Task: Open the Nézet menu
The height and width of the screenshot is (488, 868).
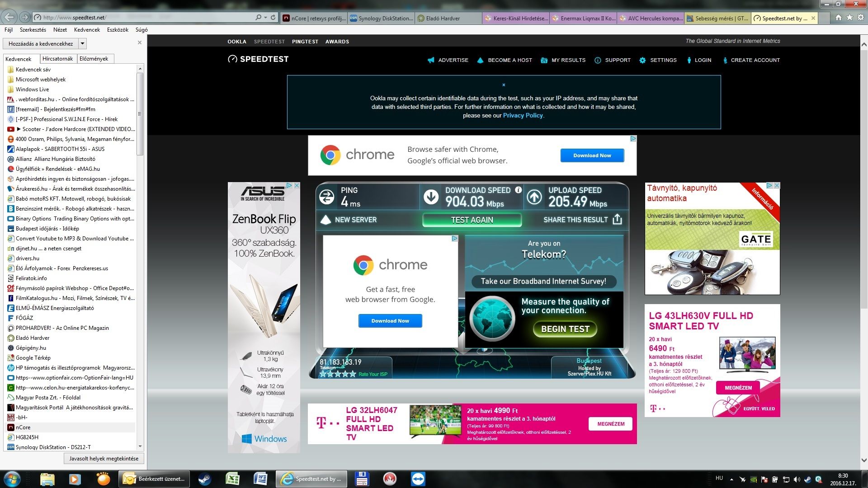Action: (x=60, y=30)
